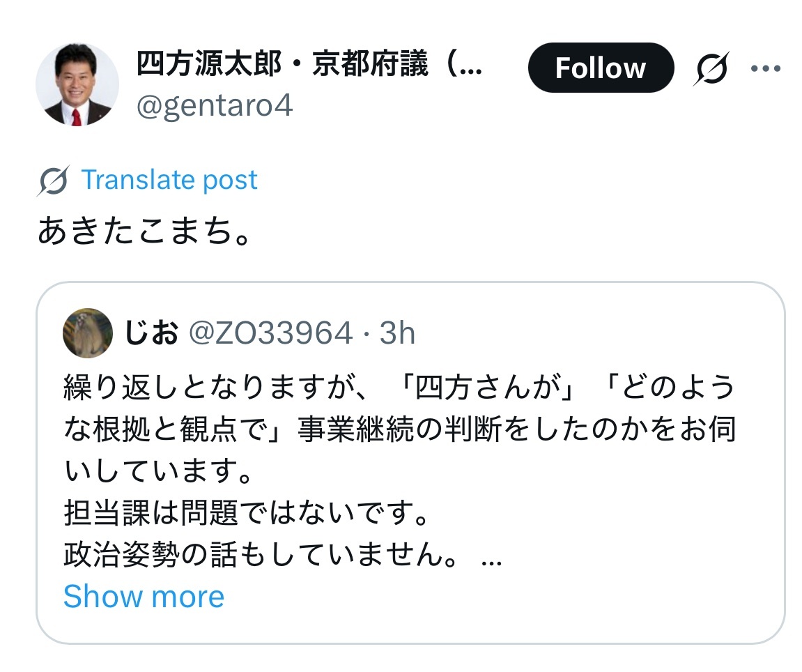Open the quoted post's 3h timestamp

coord(397,334)
